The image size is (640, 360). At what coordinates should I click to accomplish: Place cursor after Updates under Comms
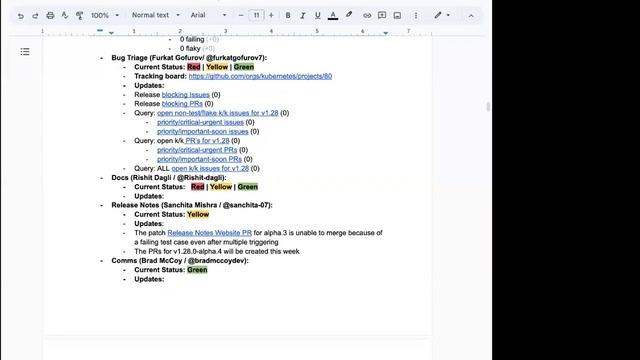(x=165, y=279)
